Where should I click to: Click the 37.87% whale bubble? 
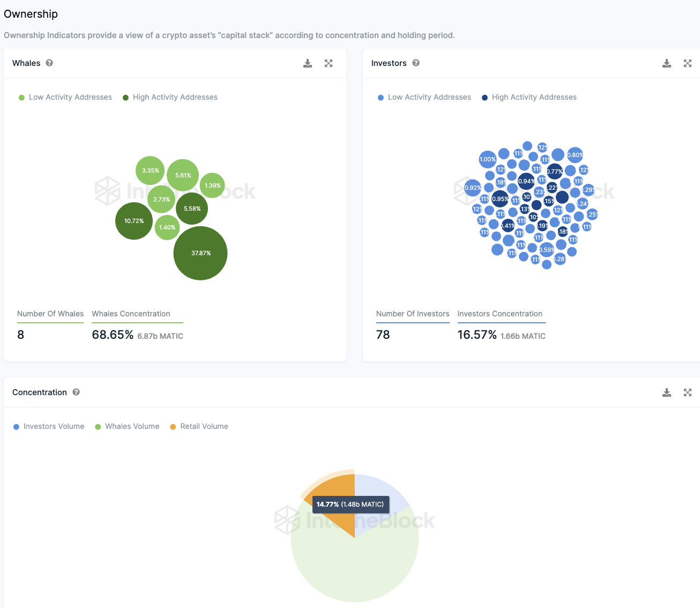[x=200, y=253]
